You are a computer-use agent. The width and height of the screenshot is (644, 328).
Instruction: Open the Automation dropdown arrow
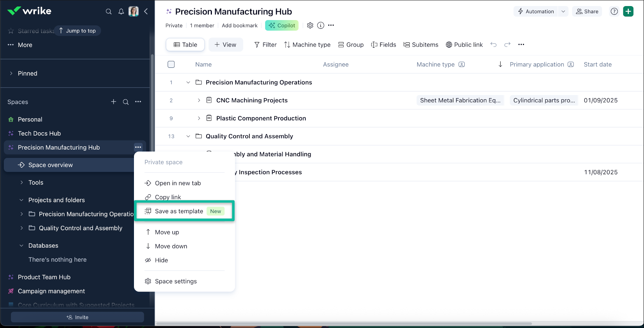point(563,11)
